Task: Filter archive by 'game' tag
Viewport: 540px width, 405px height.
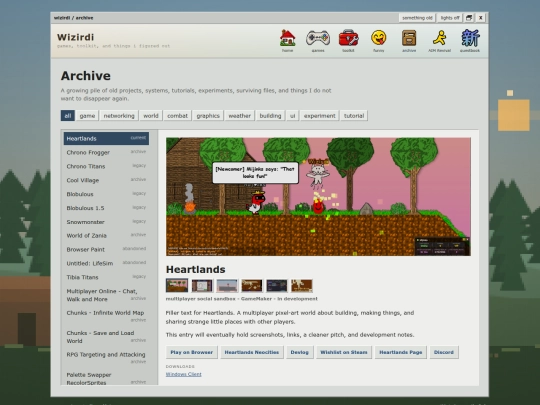Action: (87, 116)
